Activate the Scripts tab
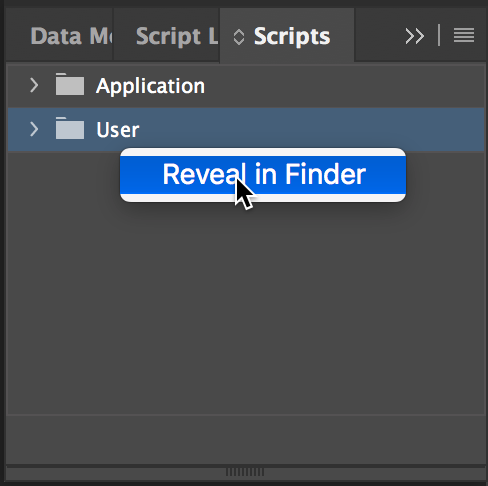 (292, 36)
